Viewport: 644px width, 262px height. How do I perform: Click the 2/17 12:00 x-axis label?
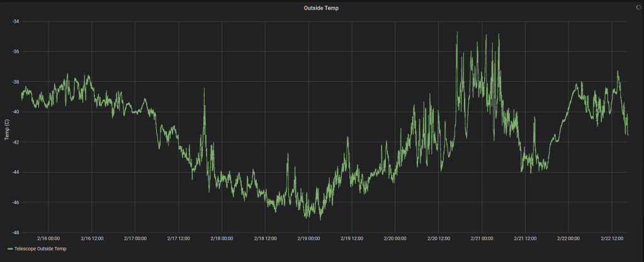click(179, 239)
